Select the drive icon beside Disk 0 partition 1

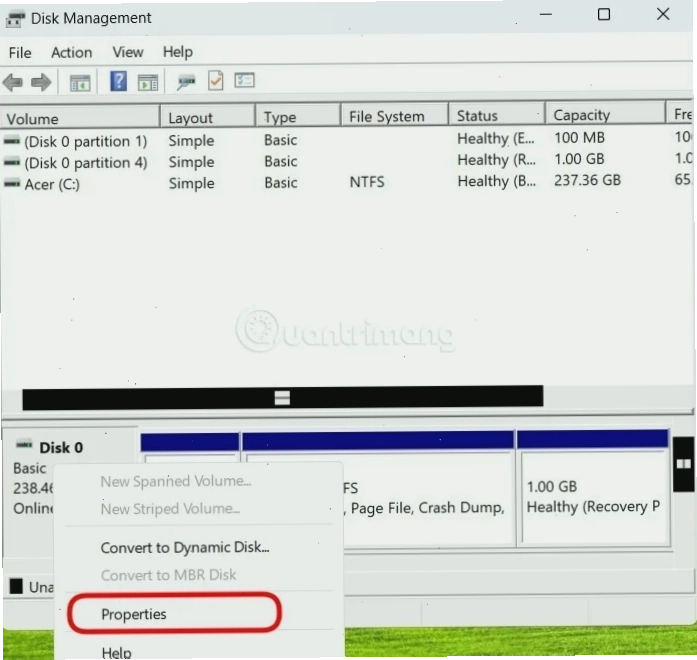12,141
